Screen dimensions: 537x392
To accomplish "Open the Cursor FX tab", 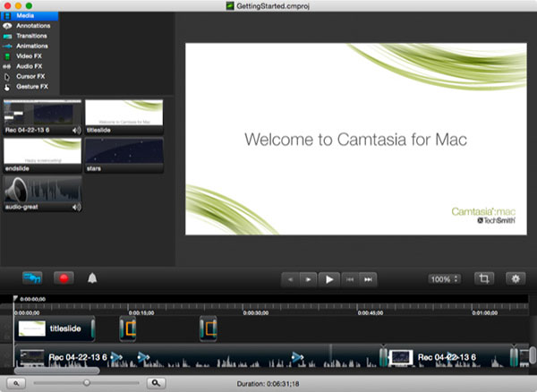I will click(30, 76).
